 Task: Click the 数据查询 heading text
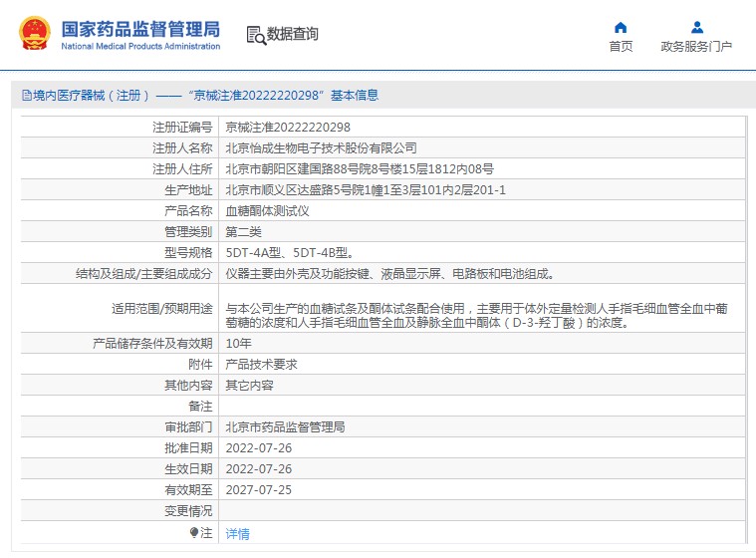(x=292, y=34)
